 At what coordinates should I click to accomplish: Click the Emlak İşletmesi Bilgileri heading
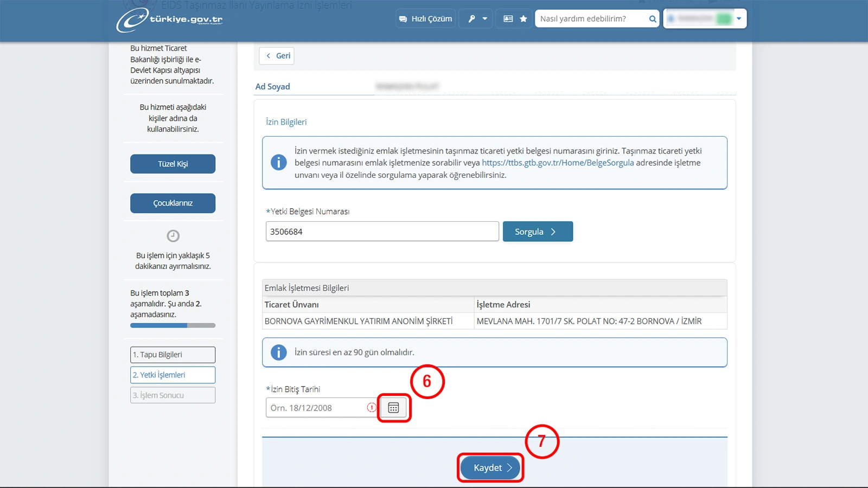pyautogui.click(x=307, y=288)
